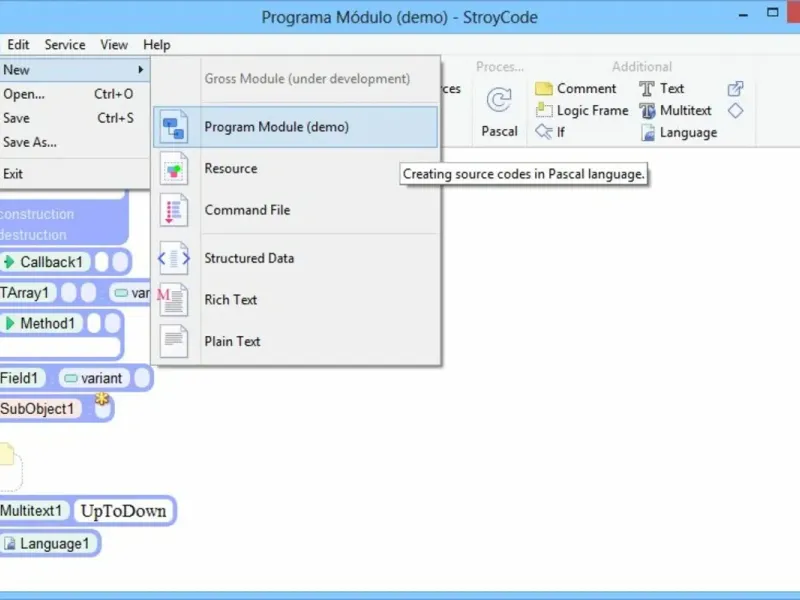
Task: Click the Command File icon
Action: [173, 210]
